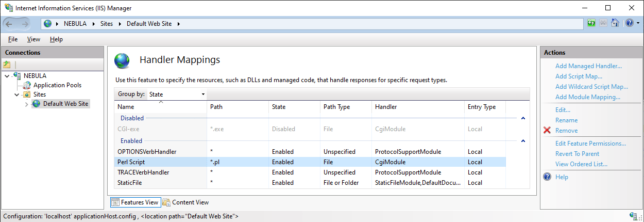
Task: Switch to Content View tab
Action: [186, 202]
